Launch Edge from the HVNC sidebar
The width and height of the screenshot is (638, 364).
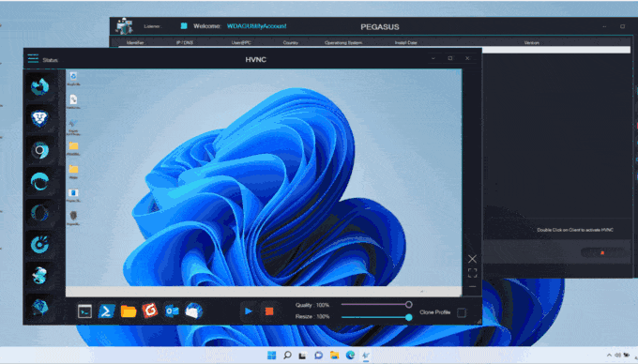tap(39, 181)
